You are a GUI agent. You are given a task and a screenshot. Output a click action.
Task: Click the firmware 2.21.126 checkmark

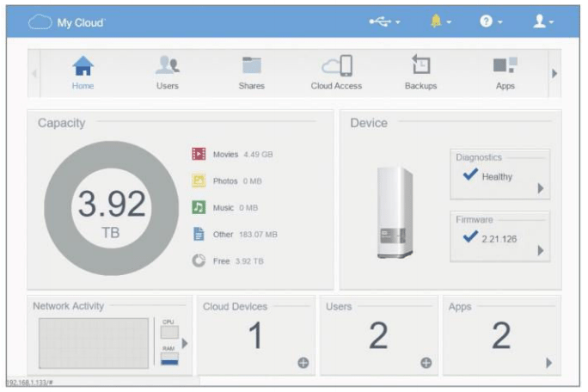tap(470, 236)
